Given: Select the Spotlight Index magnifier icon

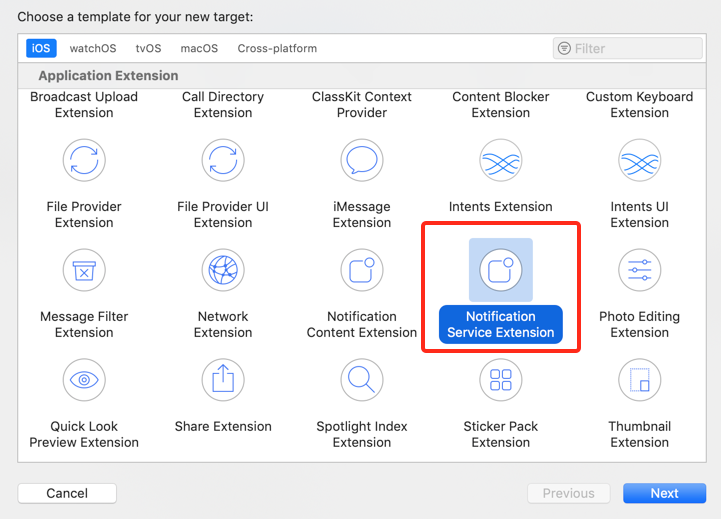Looking at the screenshot, I should pyautogui.click(x=362, y=380).
